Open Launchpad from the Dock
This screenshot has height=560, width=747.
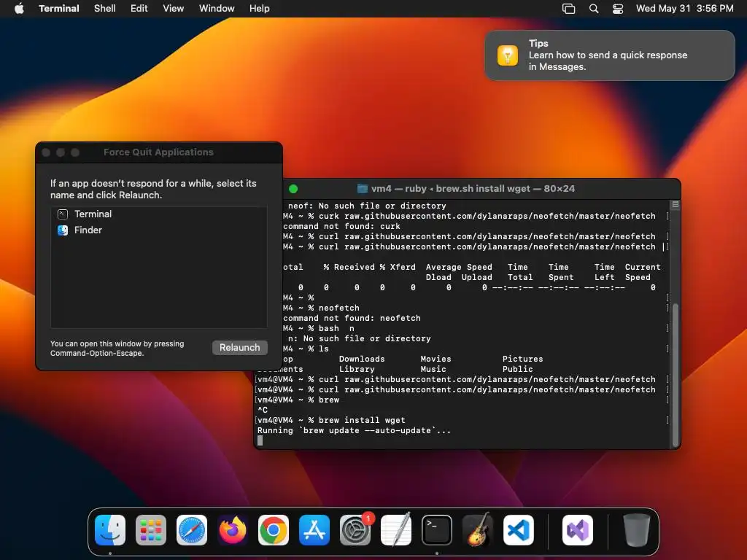151,530
